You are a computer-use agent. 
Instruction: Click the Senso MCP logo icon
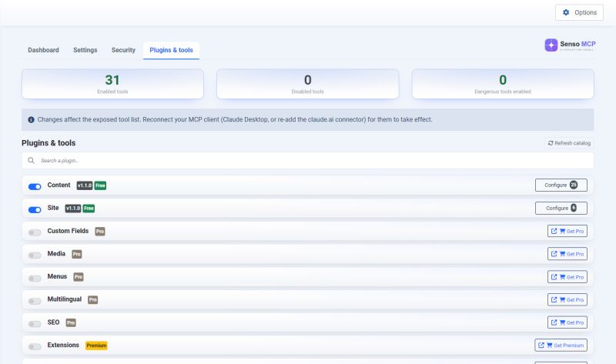pos(551,45)
